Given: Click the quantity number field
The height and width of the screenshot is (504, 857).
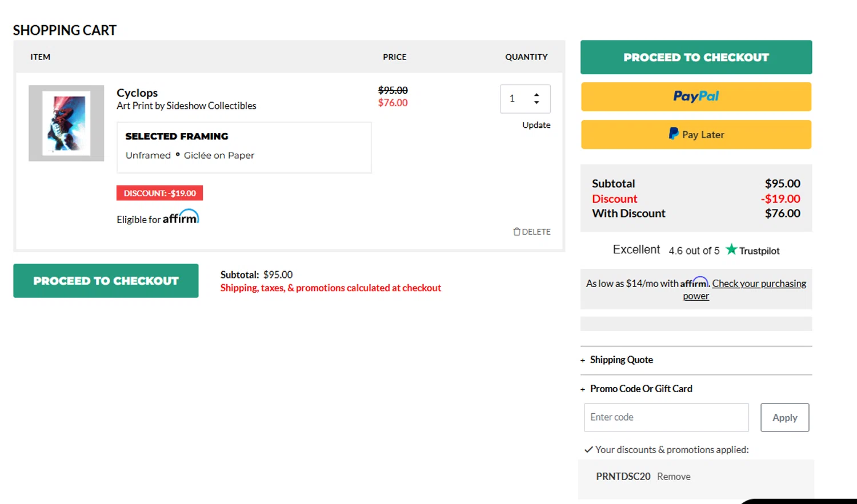Looking at the screenshot, I should [514, 99].
